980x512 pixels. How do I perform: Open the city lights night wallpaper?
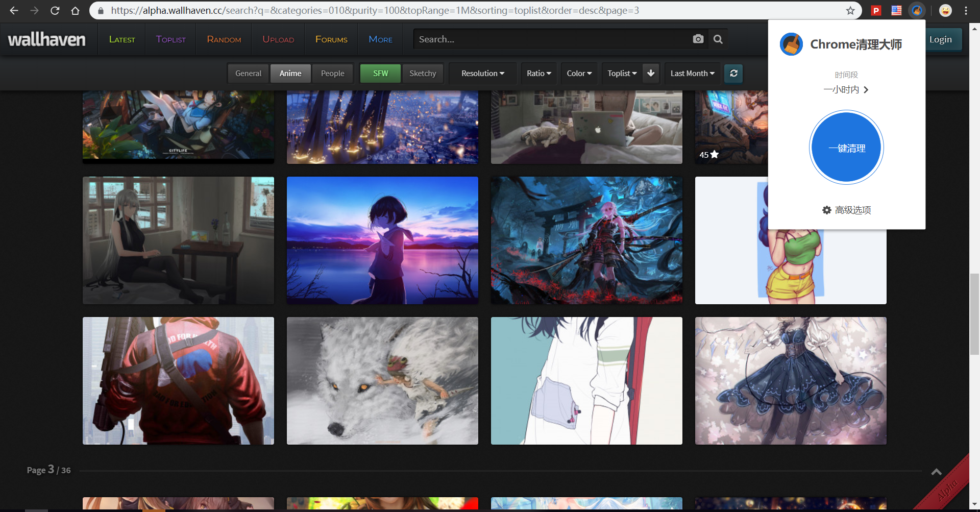(382, 127)
